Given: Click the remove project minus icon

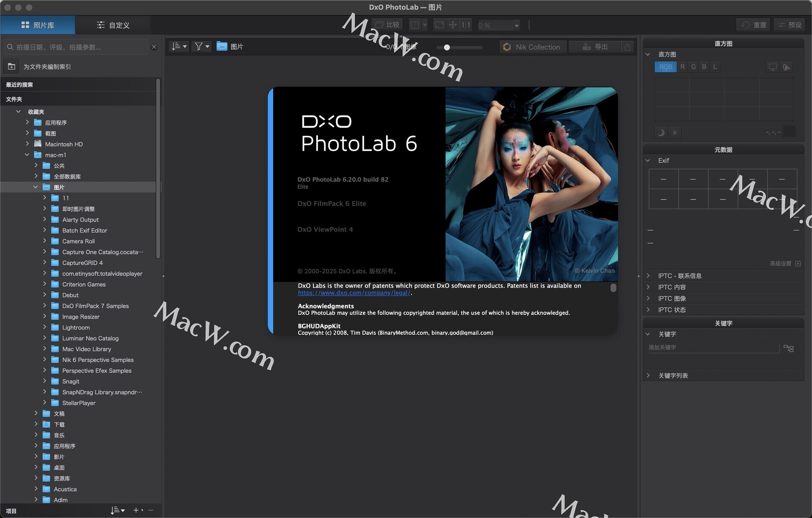Looking at the screenshot, I should 151,510.
